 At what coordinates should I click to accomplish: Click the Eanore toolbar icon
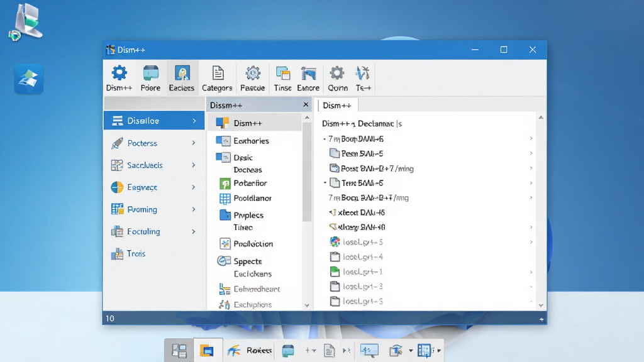coord(308,77)
